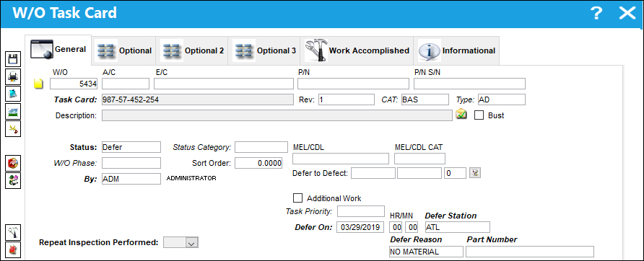Click the landscape picture icon in sidebar
The image size is (644, 261).
coord(13,112)
